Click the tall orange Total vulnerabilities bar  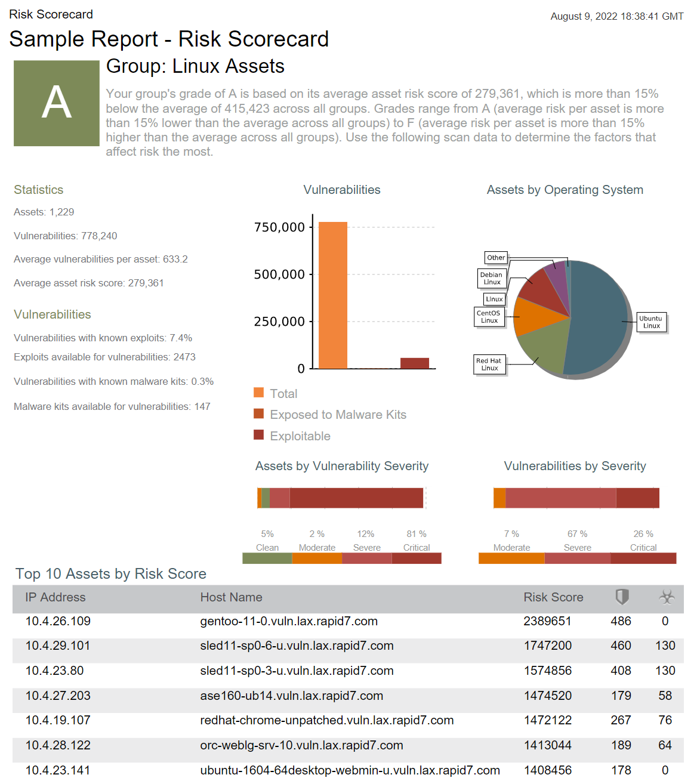[333, 295]
